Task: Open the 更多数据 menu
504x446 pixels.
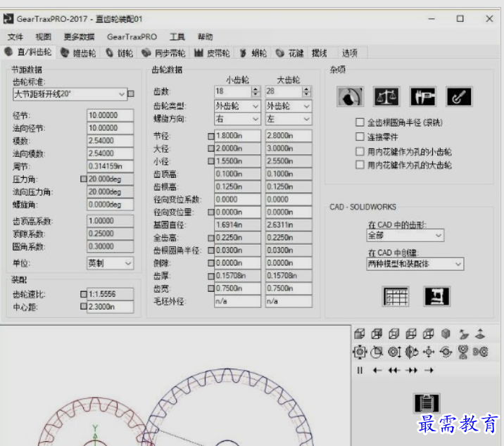Action: pyautogui.click(x=79, y=37)
